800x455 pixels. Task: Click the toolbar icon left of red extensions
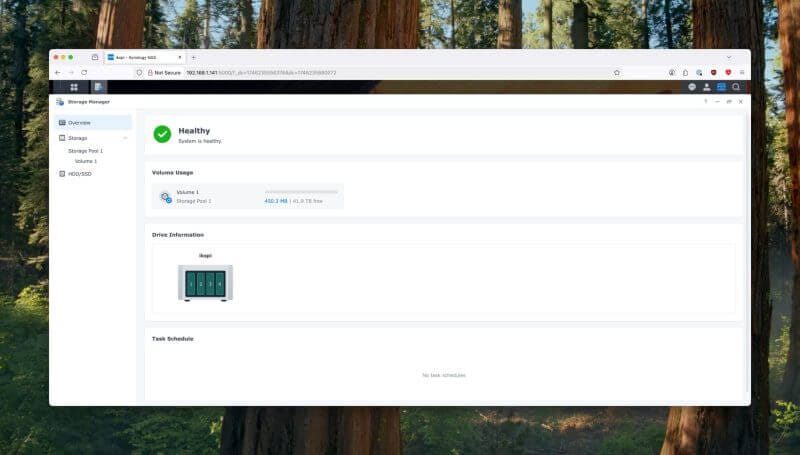[699, 72]
